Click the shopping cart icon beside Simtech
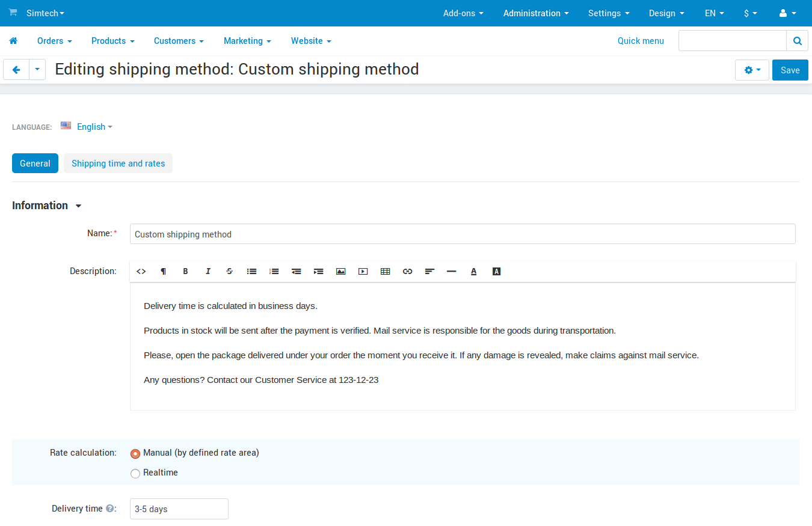Image resolution: width=812 pixels, height=526 pixels. 13,13
